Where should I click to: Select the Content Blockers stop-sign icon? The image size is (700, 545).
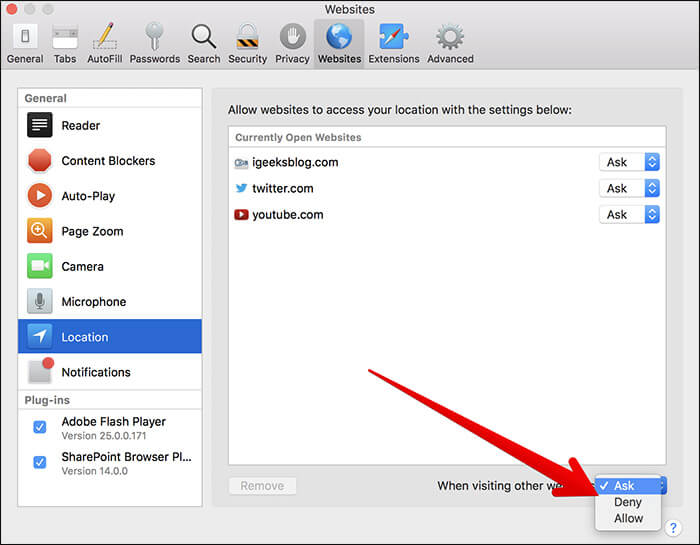pyautogui.click(x=39, y=160)
